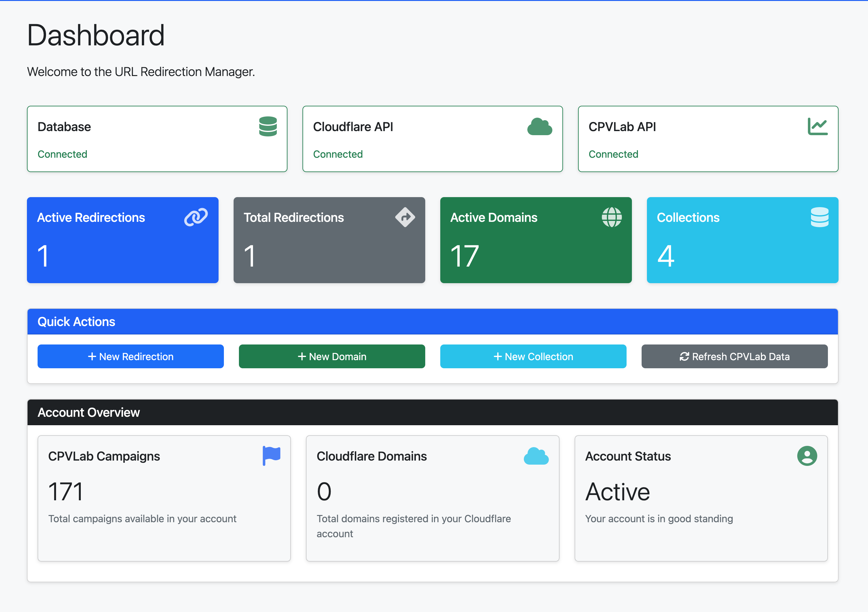Image resolution: width=868 pixels, height=612 pixels.
Task: Refresh CPVLab Data
Action: [735, 356]
